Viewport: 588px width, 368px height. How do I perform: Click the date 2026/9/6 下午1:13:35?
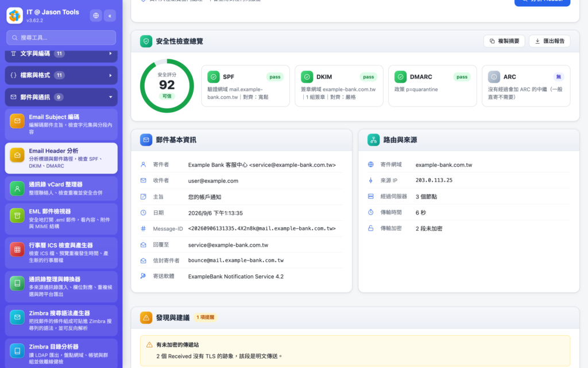pyautogui.click(x=215, y=213)
